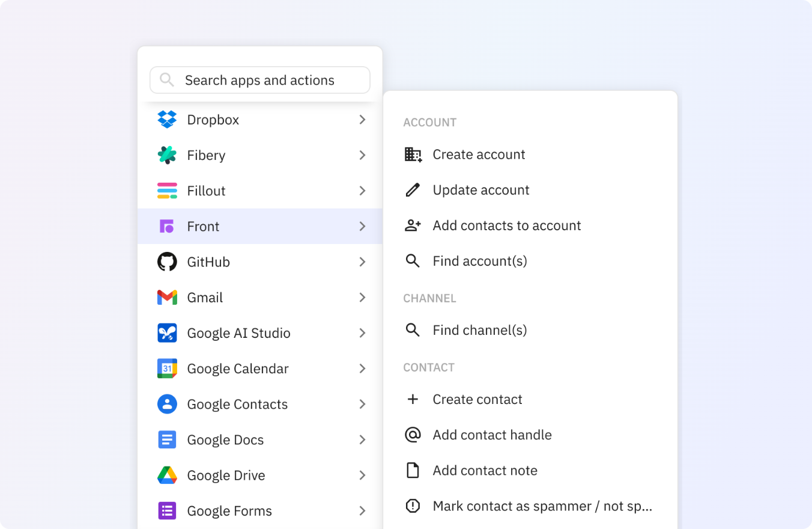
Task: Click the Fibery app icon
Action: pyautogui.click(x=167, y=155)
